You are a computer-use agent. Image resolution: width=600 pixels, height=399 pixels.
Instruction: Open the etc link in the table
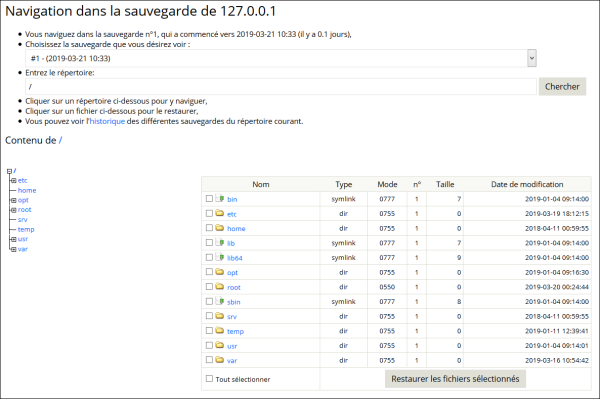click(232, 214)
